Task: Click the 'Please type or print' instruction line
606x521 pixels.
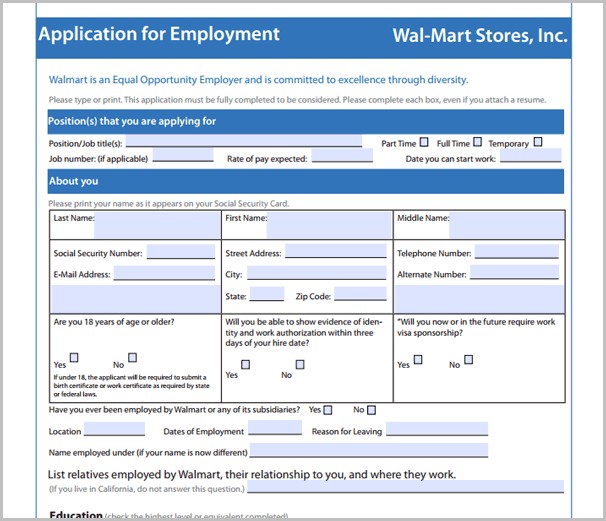Action: [297, 100]
